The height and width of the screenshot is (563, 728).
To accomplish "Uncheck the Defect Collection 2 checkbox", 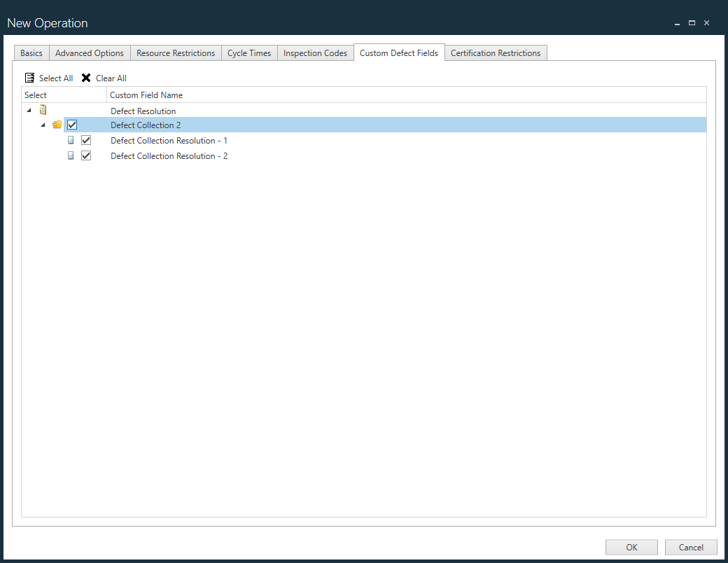I will 73,125.
